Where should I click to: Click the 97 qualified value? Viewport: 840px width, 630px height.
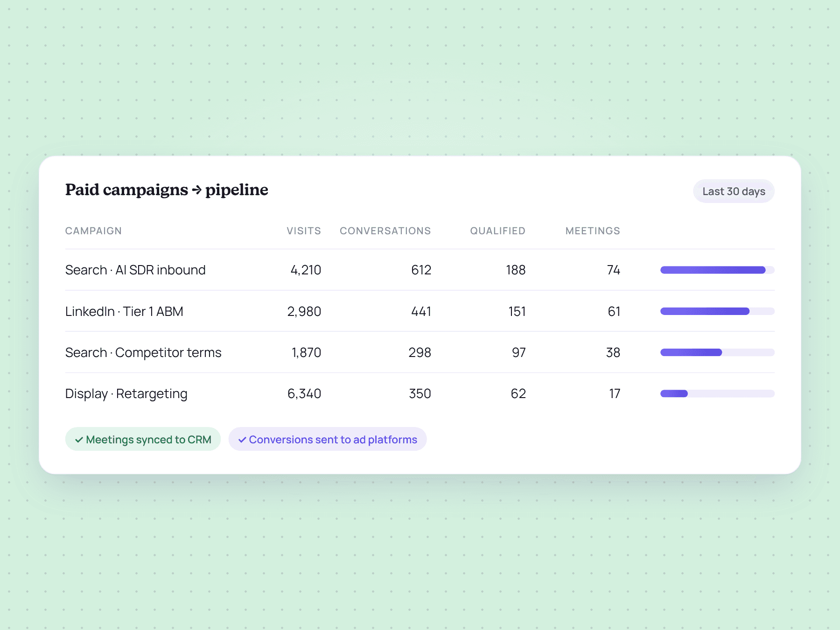pyautogui.click(x=519, y=353)
